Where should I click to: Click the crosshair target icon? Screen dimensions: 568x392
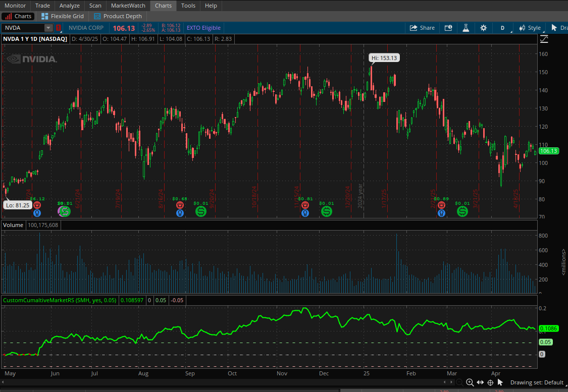(490, 382)
